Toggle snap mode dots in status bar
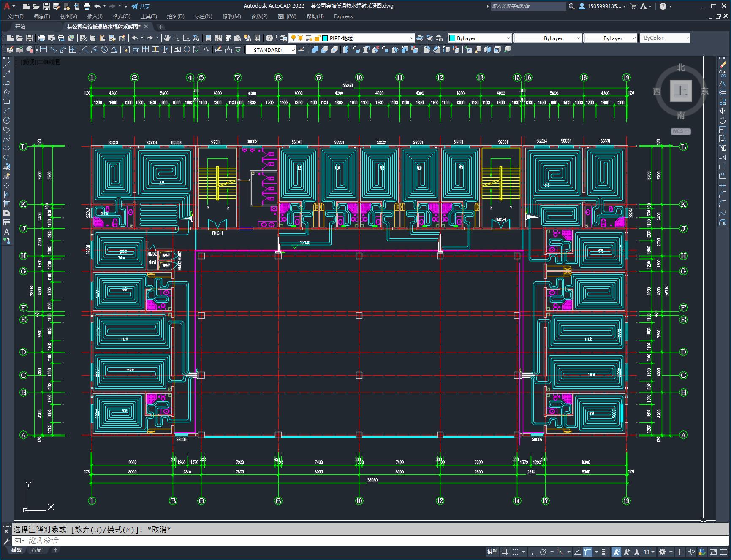The image size is (731, 560). pyautogui.click(x=515, y=552)
